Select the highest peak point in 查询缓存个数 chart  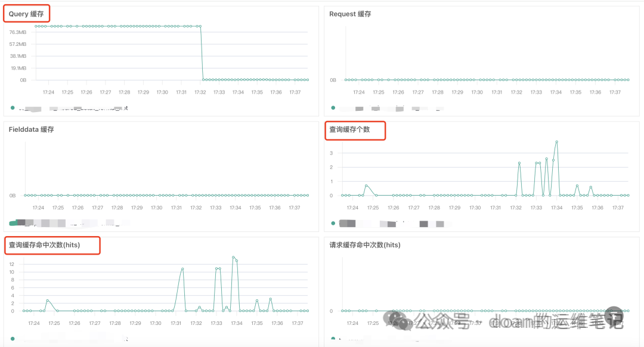(x=556, y=142)
